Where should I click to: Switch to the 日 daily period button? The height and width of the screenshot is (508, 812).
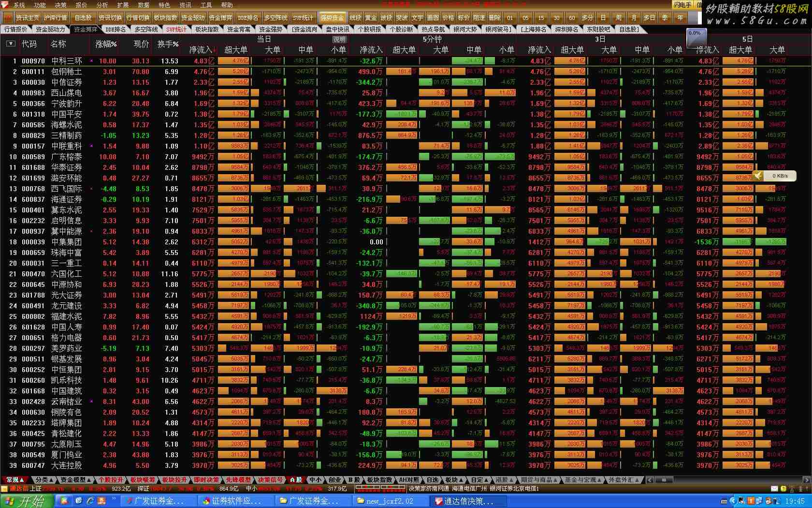pyautogui.click(x=602, y=17)
